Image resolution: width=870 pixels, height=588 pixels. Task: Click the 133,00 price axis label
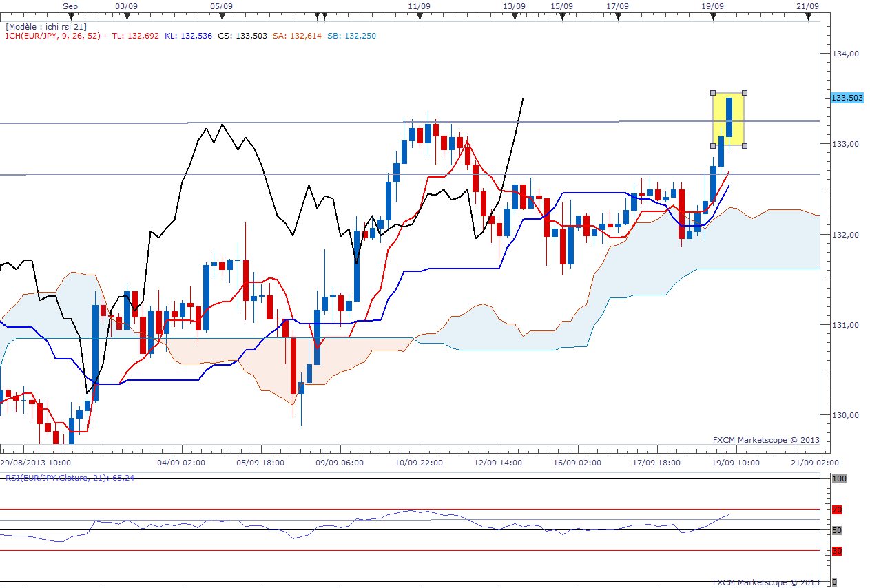pos(847,144)
